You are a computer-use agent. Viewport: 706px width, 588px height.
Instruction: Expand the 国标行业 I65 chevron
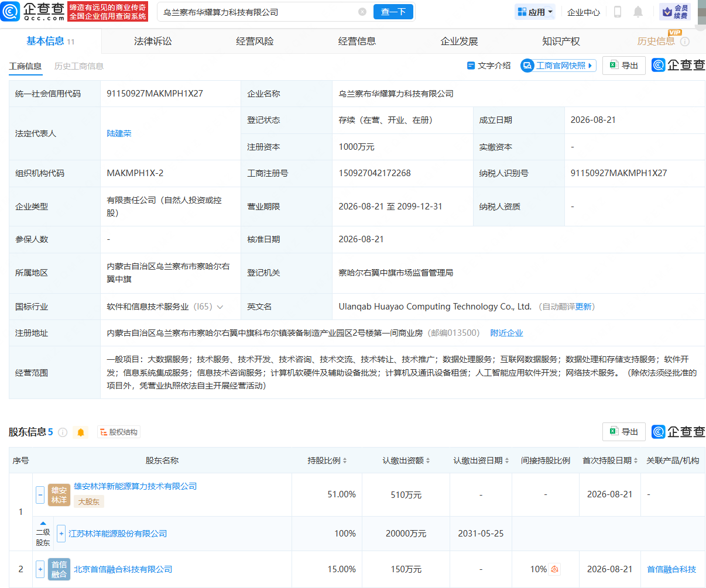(x=220, y=307)
